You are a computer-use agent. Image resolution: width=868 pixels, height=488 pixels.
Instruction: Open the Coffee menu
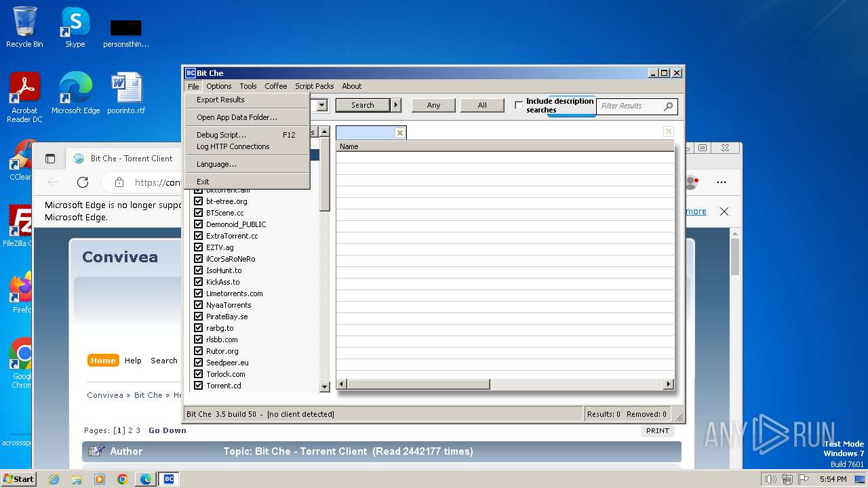pyautogui.click(x=276, y=86)
